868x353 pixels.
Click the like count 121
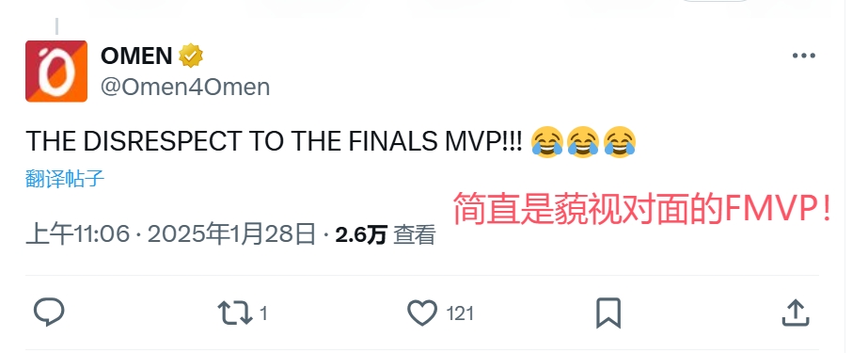[x=460, y=313]
